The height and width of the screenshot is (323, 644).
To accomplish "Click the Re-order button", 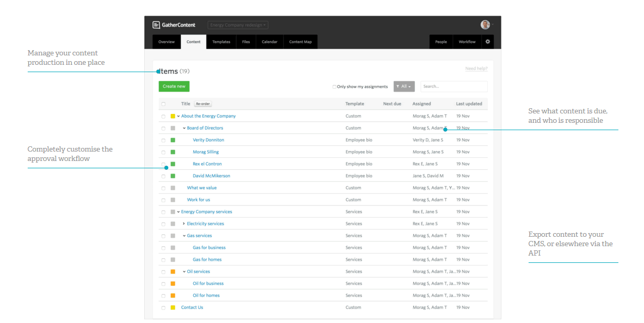I will (x=203, y=104).
